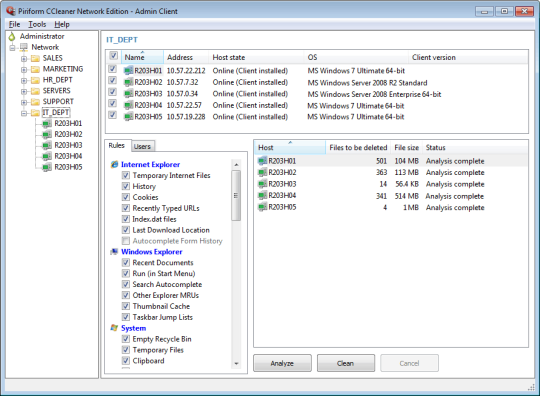Sort by the OS column header
Viewport: 540px width, 396px height.
[x=356, y=57]
